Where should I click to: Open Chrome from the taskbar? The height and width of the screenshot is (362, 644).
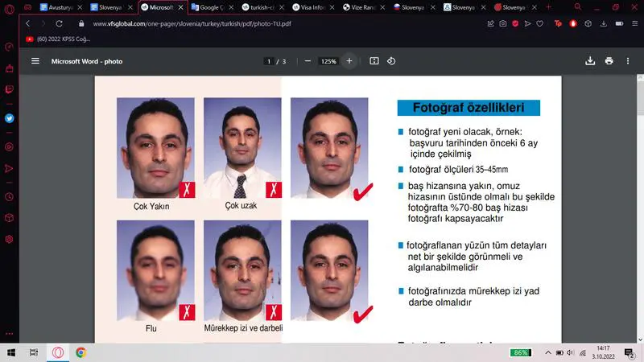80,352
